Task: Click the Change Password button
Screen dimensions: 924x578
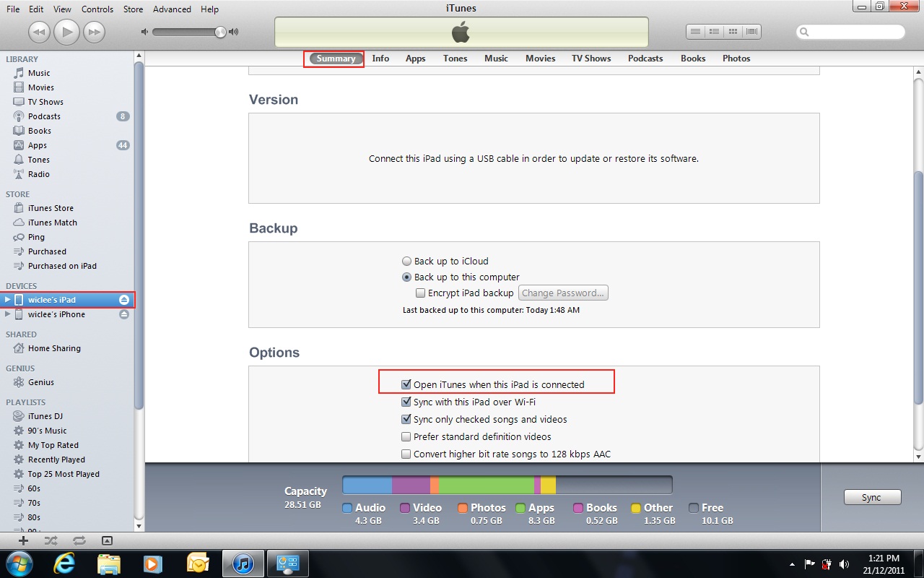Action: tap(563, 293)
